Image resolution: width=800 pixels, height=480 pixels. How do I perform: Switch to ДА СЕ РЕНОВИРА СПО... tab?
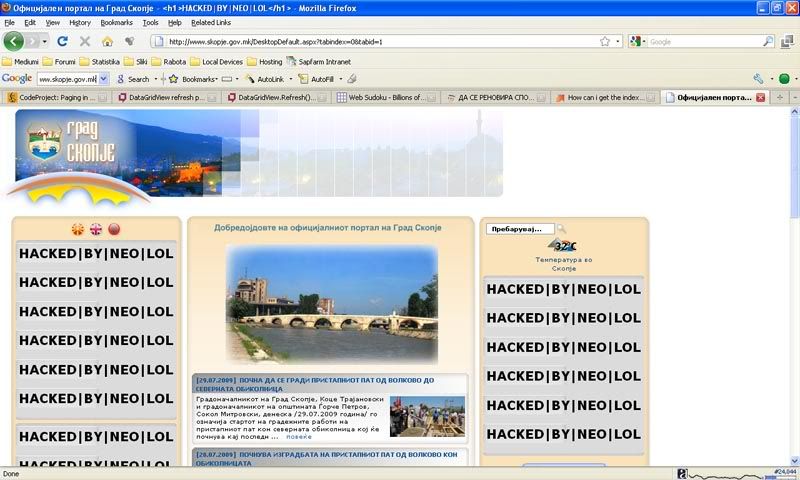click(x=497, y=97)
